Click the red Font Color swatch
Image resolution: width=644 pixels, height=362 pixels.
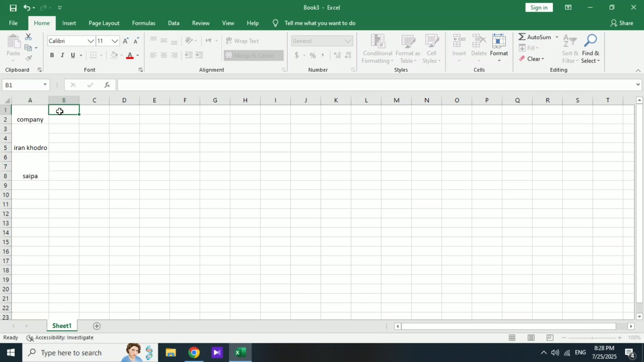click(x=130, y=56)
